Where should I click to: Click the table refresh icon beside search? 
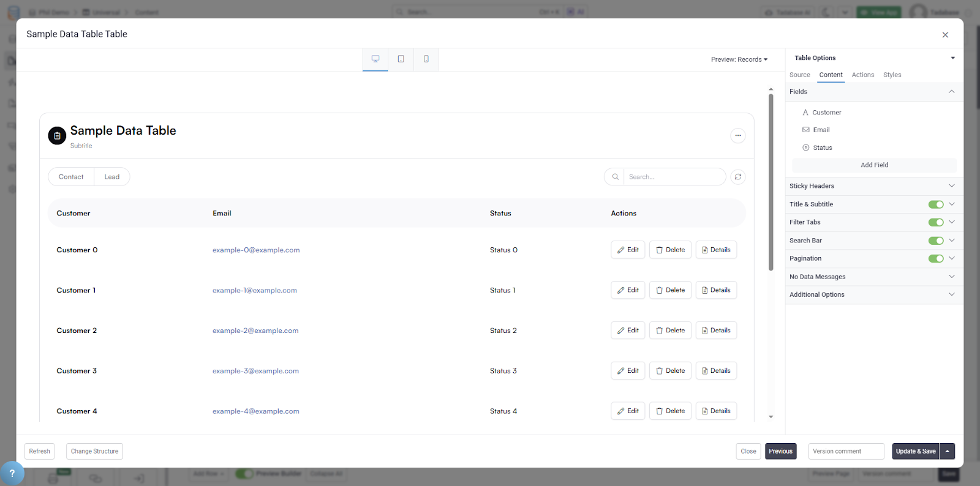click(738, 177)
